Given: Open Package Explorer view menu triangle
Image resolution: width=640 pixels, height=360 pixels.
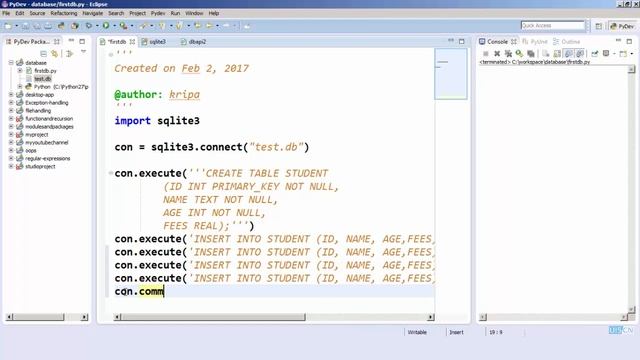Looking at the screenshot, I should tap(83, 52).
